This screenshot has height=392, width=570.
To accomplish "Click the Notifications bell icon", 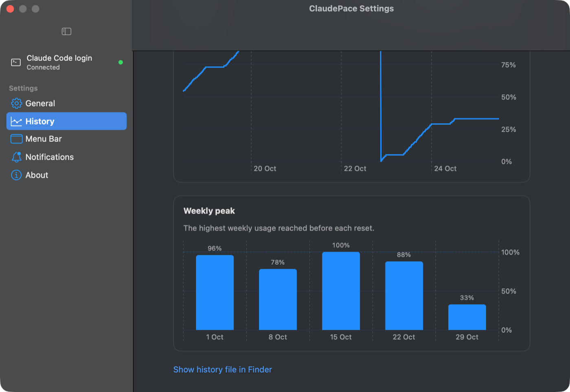I will 16,157.
